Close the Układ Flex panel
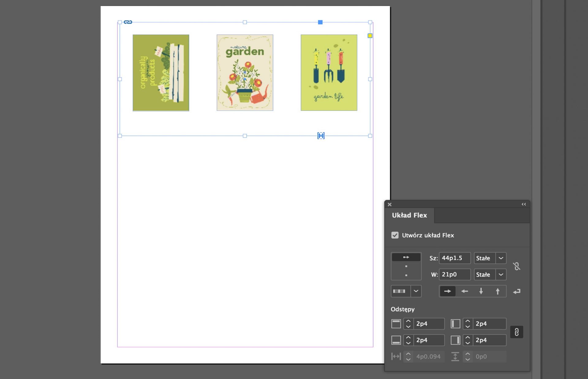The height and width of the screenshot is (379, 588). pos(390,204)
